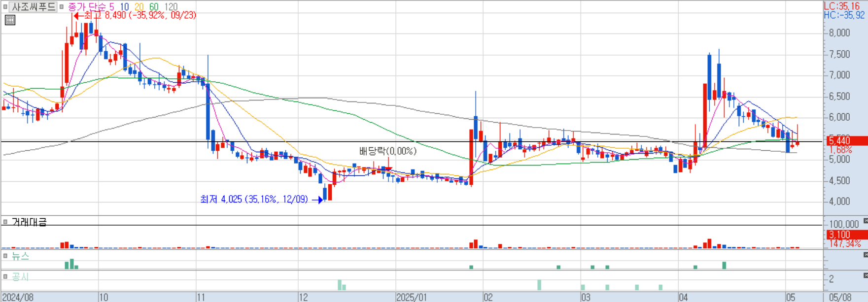Click the 2025/01 date axis label
This screenshot has width=868, height=302.
point(412,297)
